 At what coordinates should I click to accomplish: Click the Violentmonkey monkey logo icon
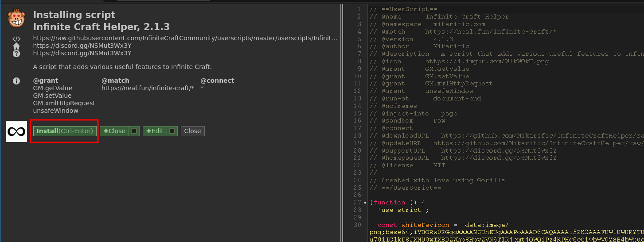coord(16,19)
